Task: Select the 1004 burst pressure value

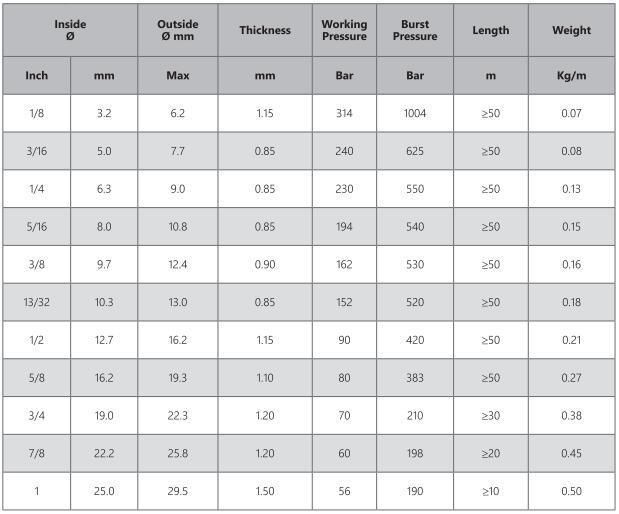Action: (415, 113)
